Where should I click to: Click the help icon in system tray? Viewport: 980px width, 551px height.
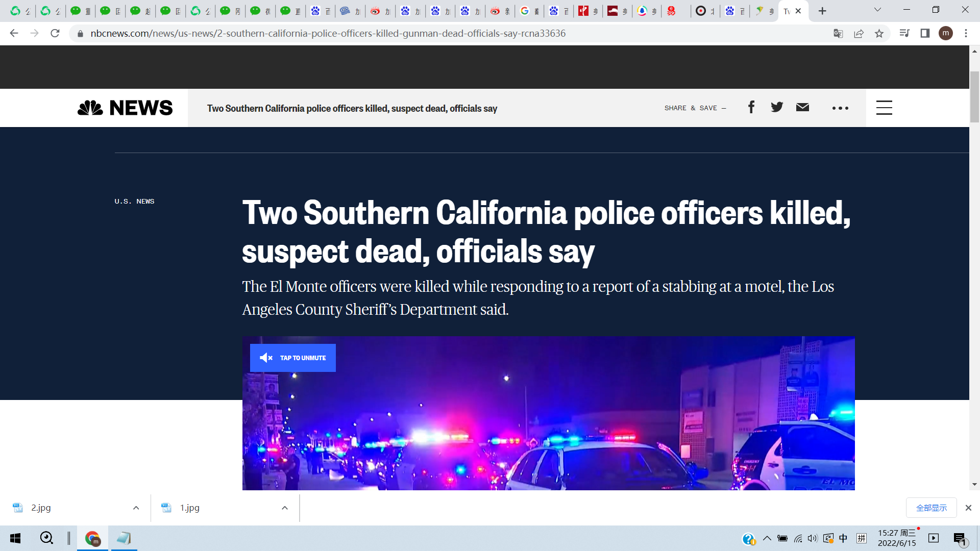[749, 538]
